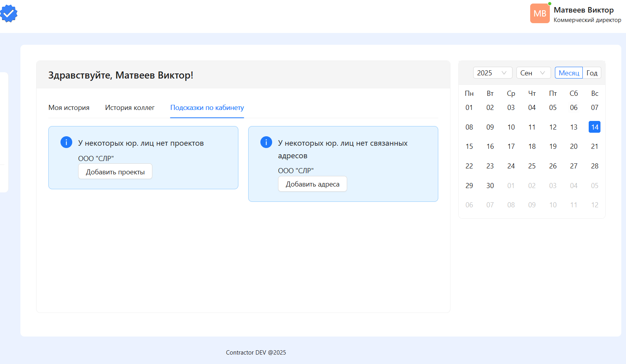Choose date 01 in the calendar's first row
The height and width of the screenshot is (364, 626).
pyautogui.click(x=469, y=108)
